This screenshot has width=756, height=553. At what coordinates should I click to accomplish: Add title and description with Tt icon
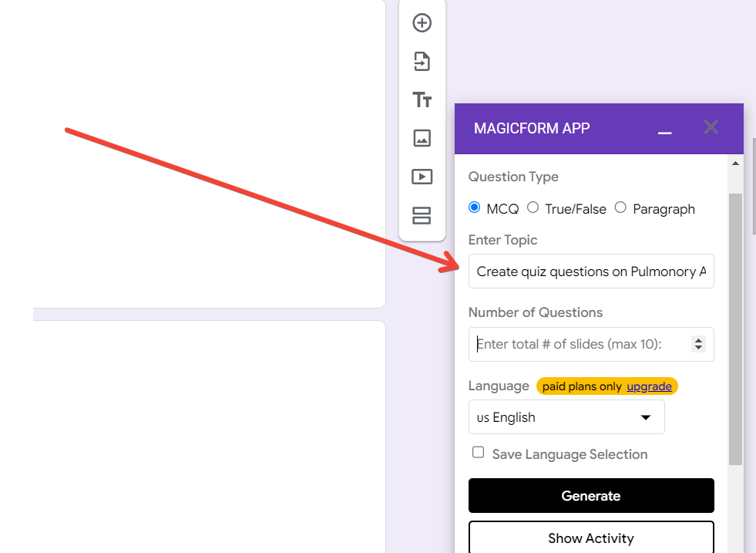coord(422,100)
